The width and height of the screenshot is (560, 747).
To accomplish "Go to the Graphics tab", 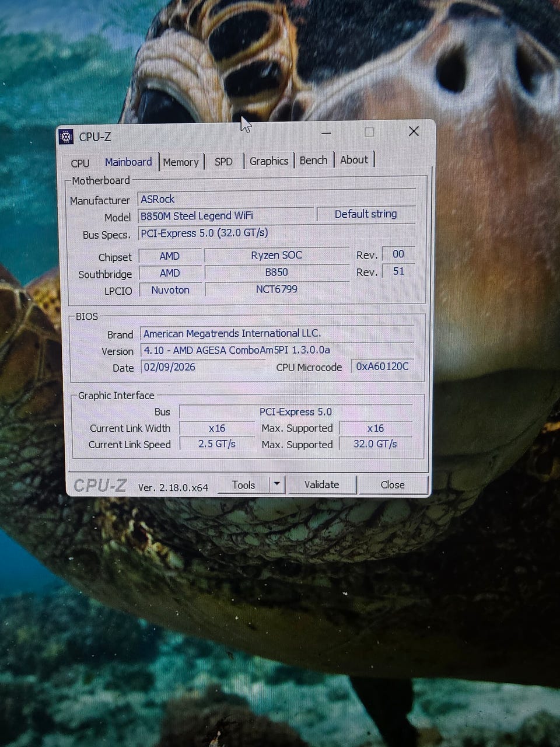I will tap(269, 161).
